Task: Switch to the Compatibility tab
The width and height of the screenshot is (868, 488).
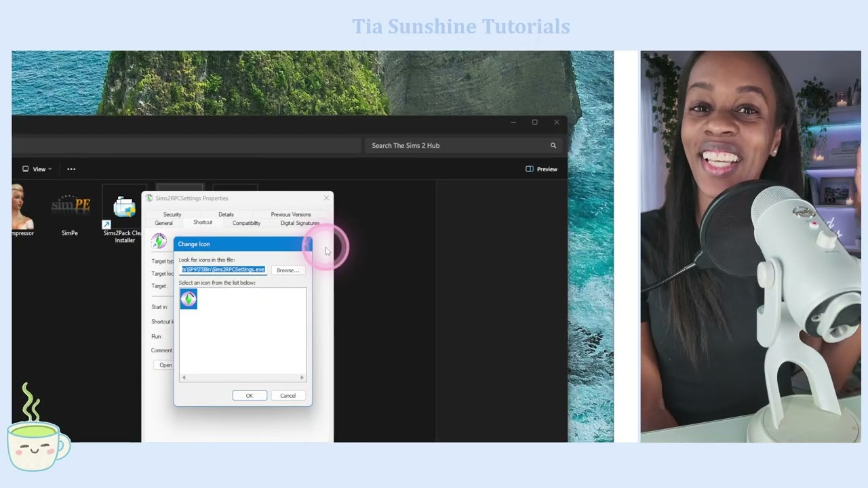Action: coord(246,223)
